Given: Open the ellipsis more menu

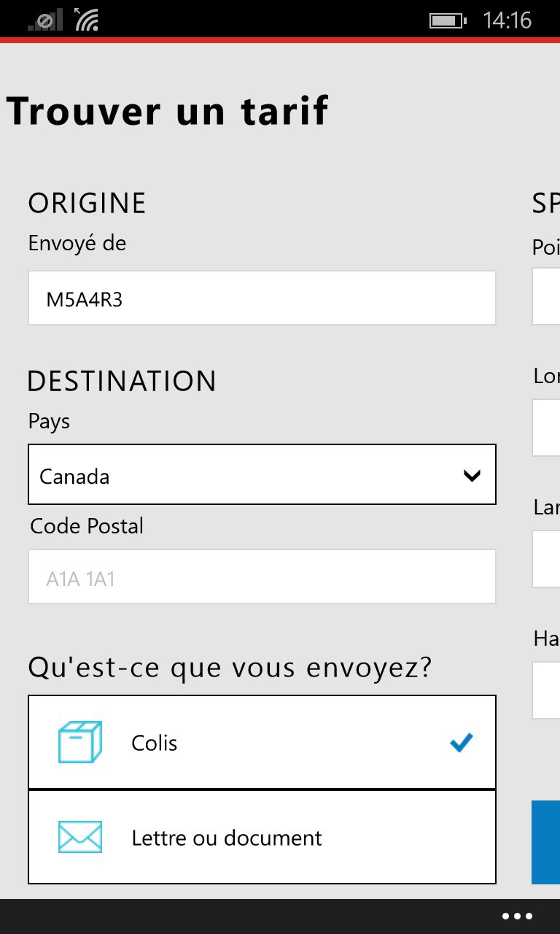Looking at the screenshot, I should click(517, 916).
